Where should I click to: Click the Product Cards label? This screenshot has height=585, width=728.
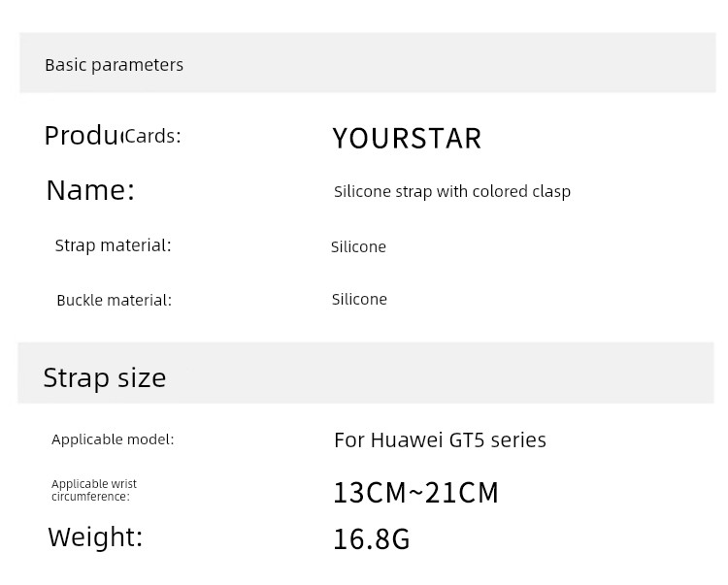113,136
